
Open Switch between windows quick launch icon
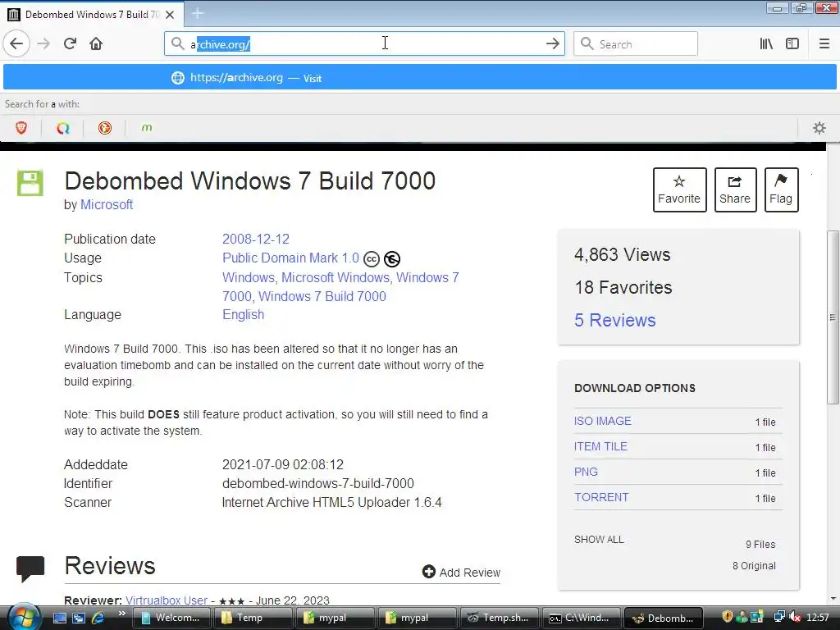(79, 618)
